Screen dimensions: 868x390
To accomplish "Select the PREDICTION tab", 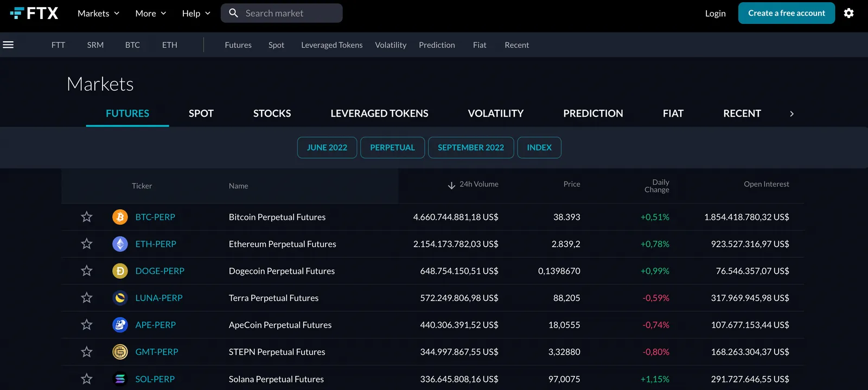I will click(593, 114).
